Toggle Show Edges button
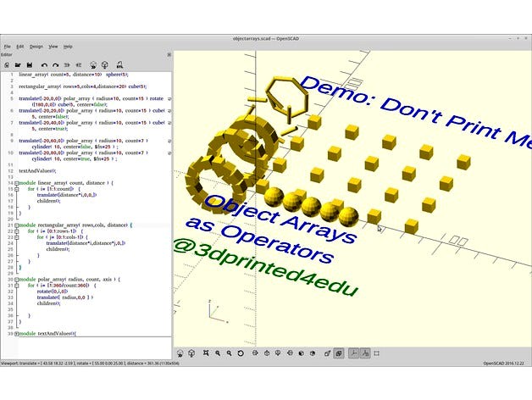The height and width of the screenshot is (400, 532). coord(377,353)
